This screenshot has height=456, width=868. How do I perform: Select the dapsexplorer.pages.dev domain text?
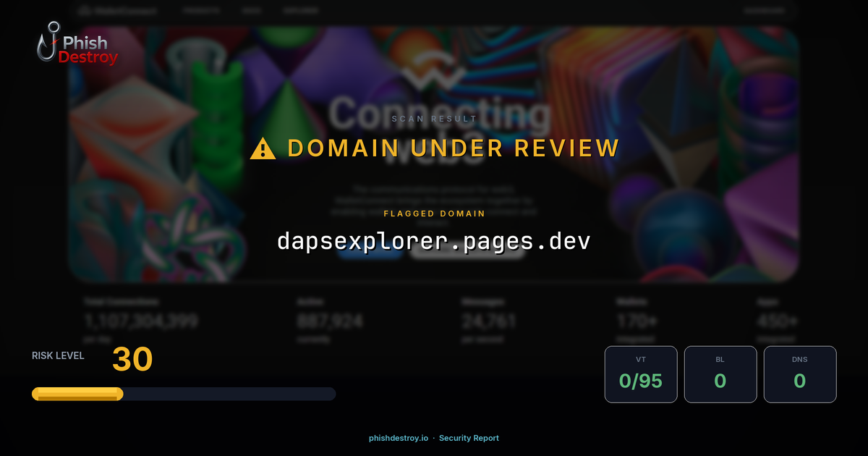(x=434, y=241)
